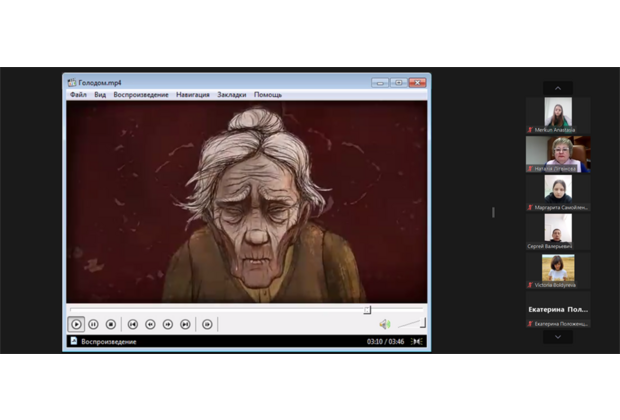Click the 03:10 / 03:46 time display

coord(384,341)
